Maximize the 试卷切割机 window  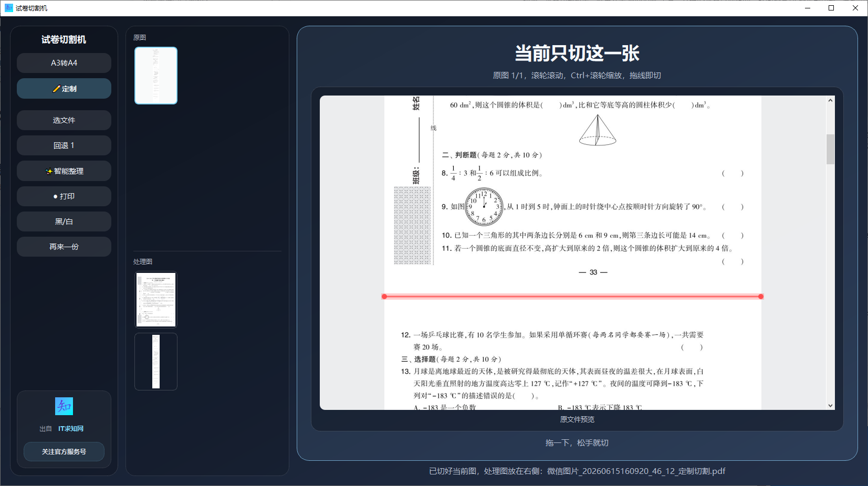(x=831, y=8)
